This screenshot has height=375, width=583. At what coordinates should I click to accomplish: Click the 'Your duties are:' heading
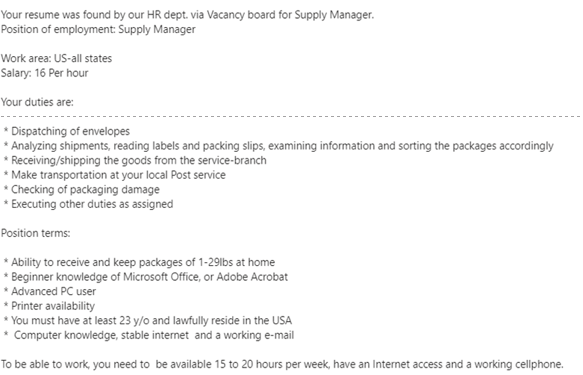(x=37, y=102)
